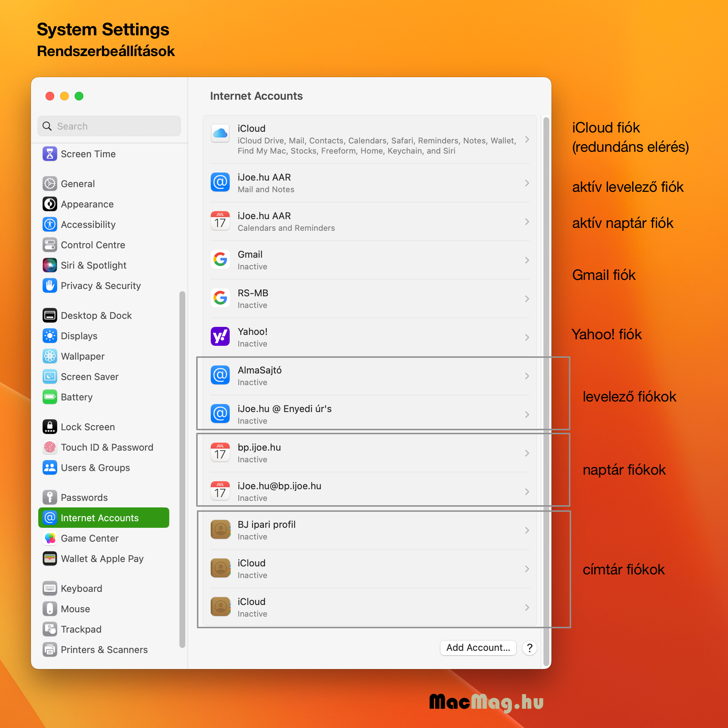Click Privacy & Security hand icon
This screenshot has width=728, height=728.
point(50,285)
